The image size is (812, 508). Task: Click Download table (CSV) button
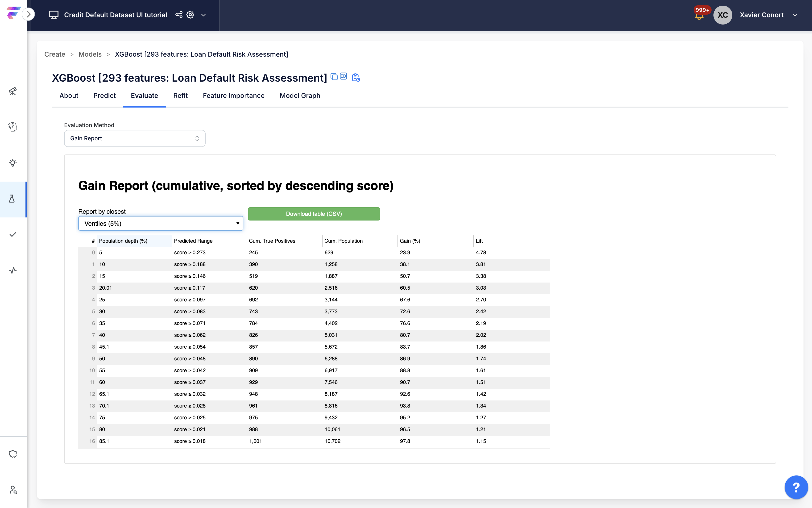click(314, 214)
